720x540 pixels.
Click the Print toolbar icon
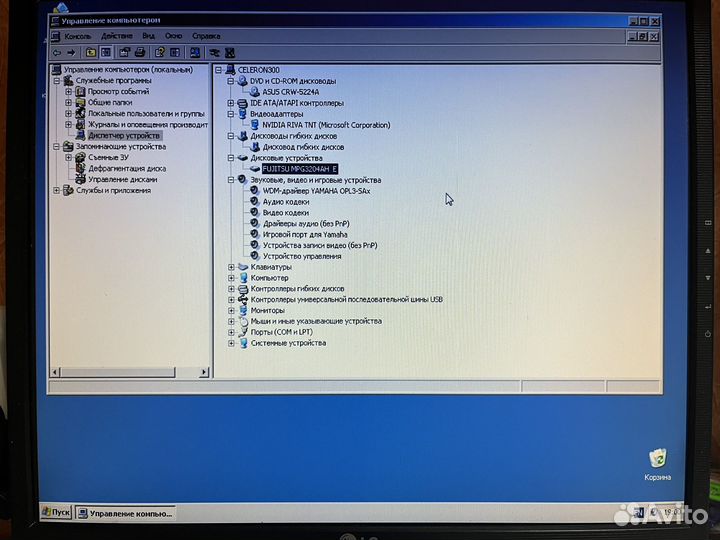(x=140, y=53)
